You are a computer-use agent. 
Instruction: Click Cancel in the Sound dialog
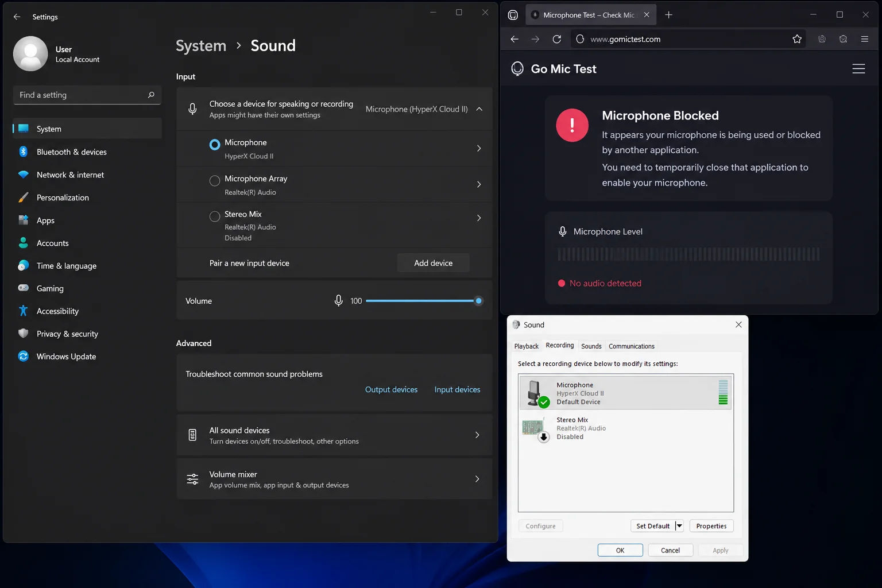[670, 550]
